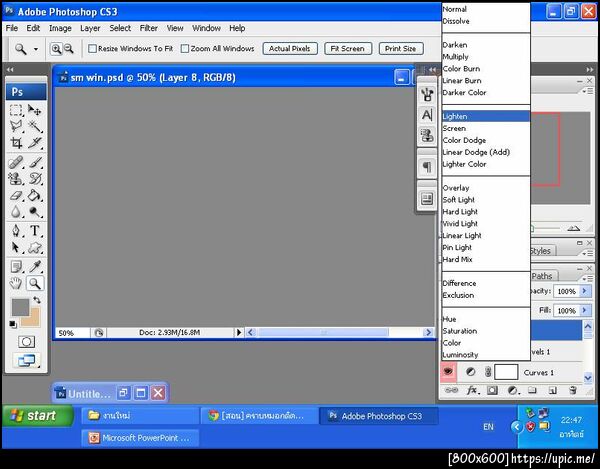This screenshot has width=600, height=469.
Task: Select the Pen tool
Action: point(16,231)
